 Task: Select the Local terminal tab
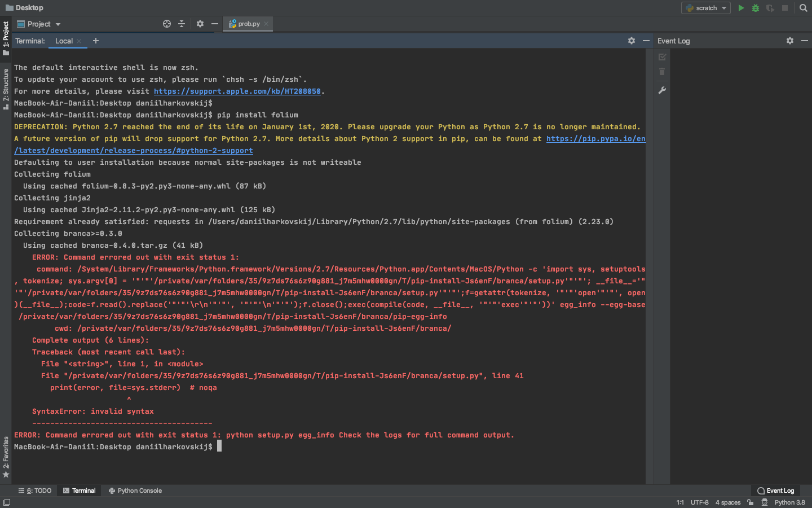point(64,41)
